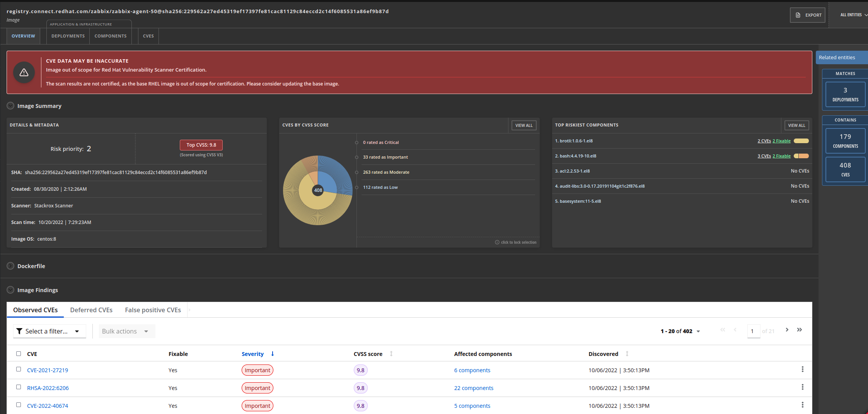Viewport: 868px width, 414px height.
Task: Click the warning triangle icon in the banner
Action: click(x=24, y=72)
